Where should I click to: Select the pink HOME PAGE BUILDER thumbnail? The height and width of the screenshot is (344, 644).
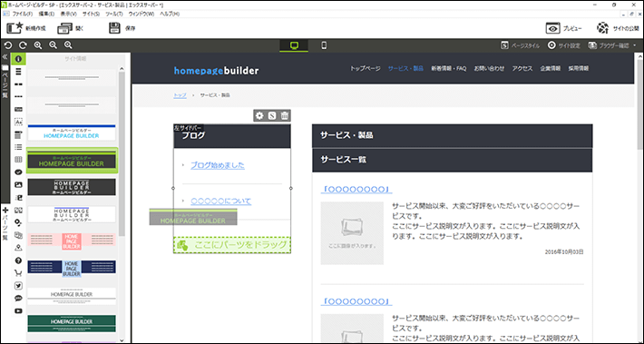pyautogui.click(x=72, y=241)
